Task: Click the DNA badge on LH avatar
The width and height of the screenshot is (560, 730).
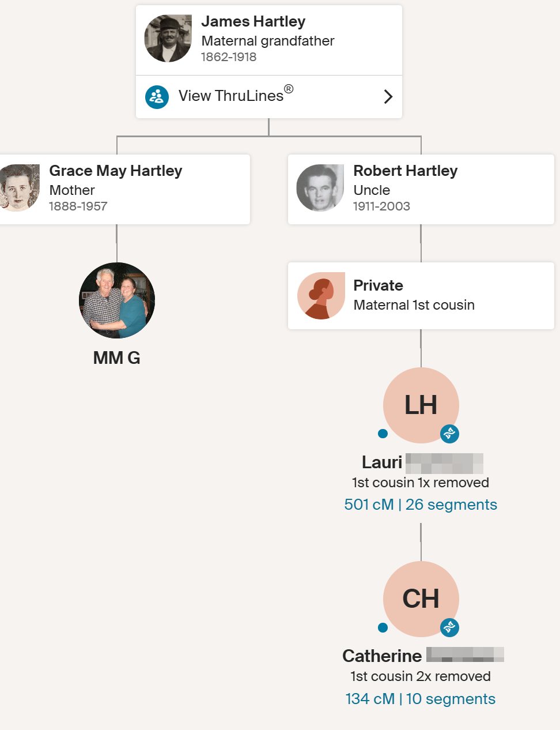Action: [x=449, y=434]
